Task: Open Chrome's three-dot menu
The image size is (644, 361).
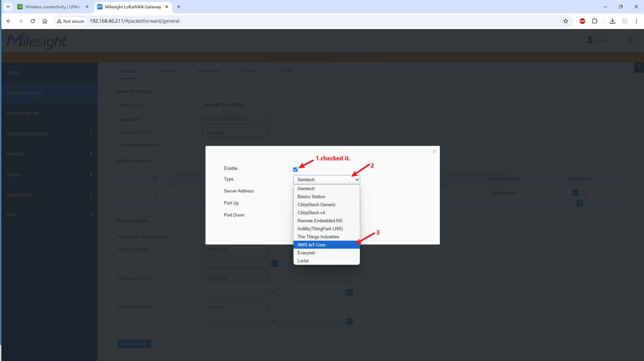Action: [637, 21]
